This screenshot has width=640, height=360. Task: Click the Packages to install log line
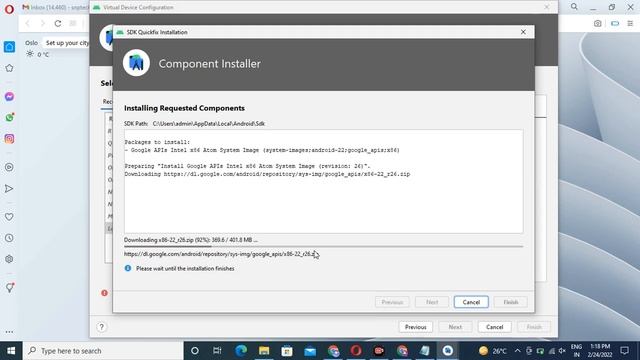157,142
